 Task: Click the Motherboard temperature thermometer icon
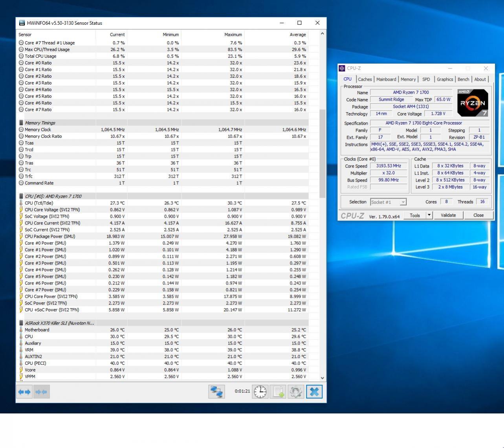[x=21, y=330]
